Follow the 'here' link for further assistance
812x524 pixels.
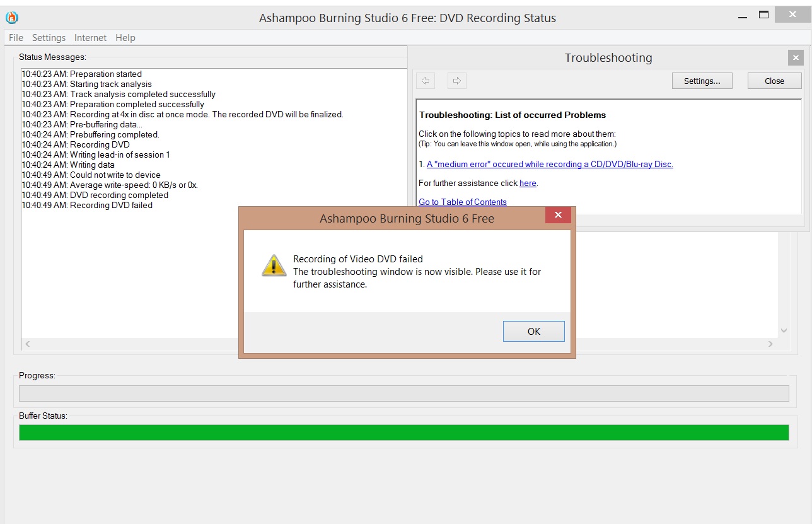point(528,183)
